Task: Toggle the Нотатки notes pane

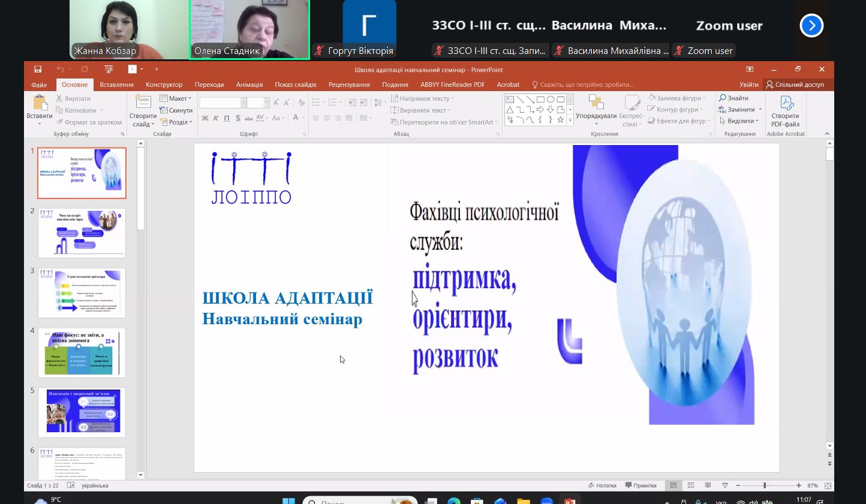Action: click(x=602, y=485)
